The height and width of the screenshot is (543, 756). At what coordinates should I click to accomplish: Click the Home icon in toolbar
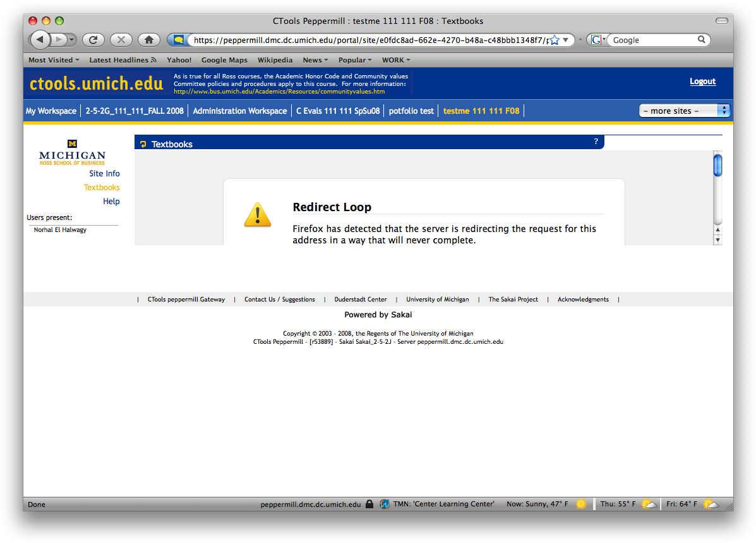click(x=149, y=40)
